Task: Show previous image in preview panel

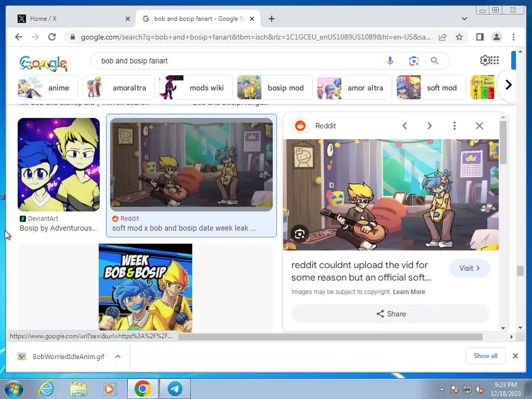Action: [404, 126]
